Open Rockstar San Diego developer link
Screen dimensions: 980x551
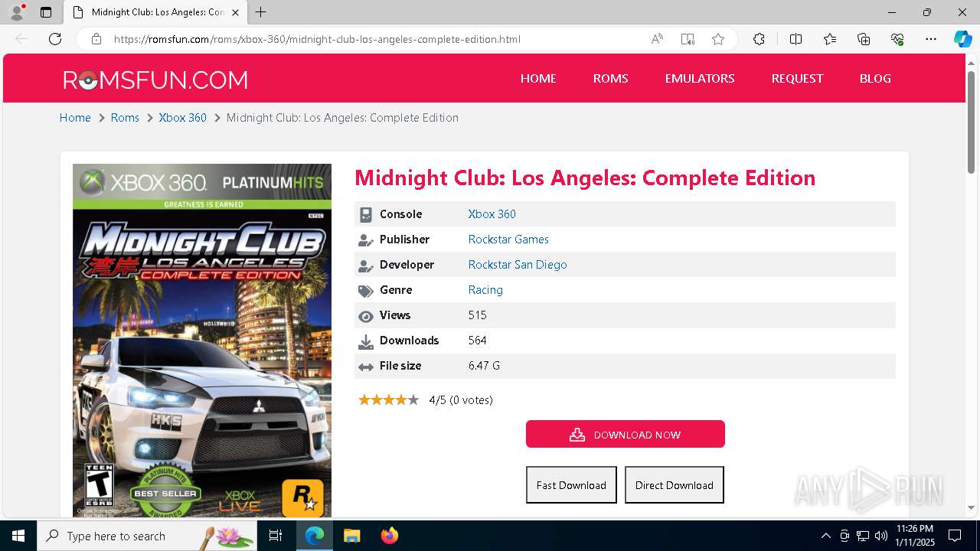point(518,265)
